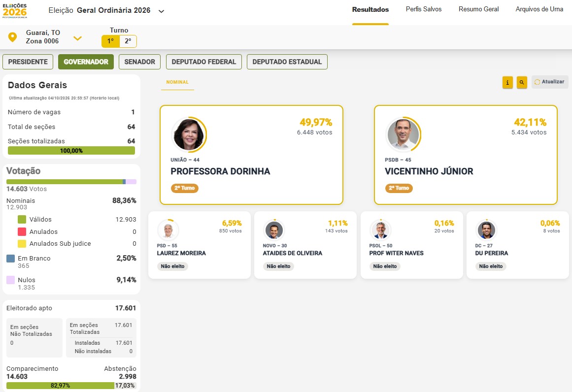Open the Resultados tab
Screen dimensions: 572x392
(370, 10)
